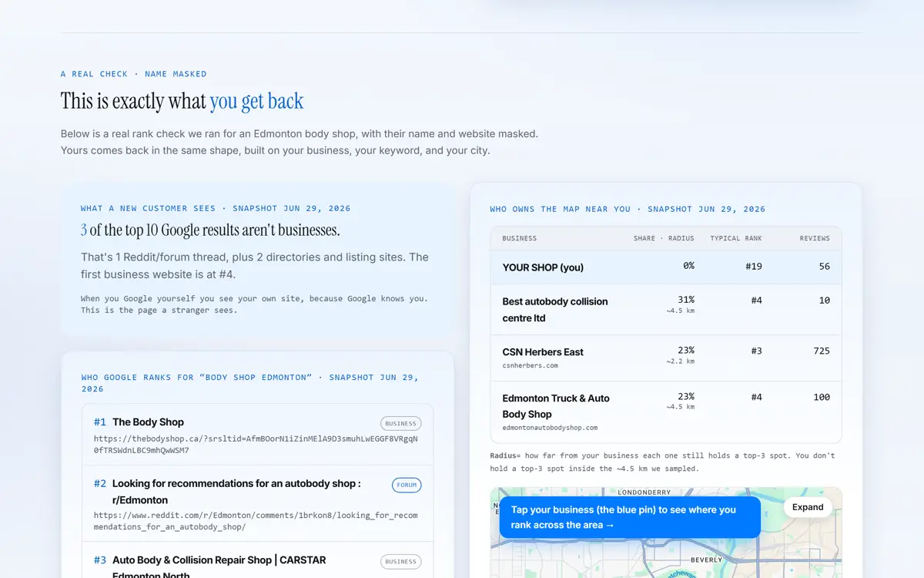Click the REVIEWS column header
The image size is (924, 578).
815,238
